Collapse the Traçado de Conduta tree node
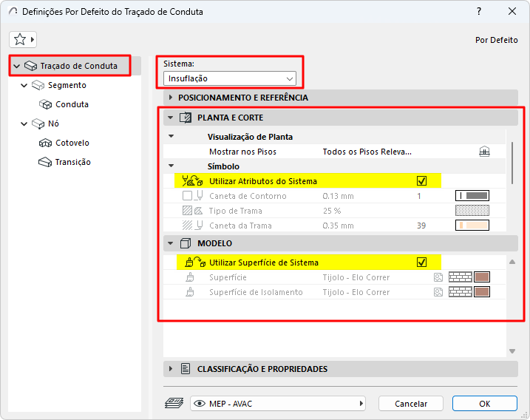 coord(16,66)
